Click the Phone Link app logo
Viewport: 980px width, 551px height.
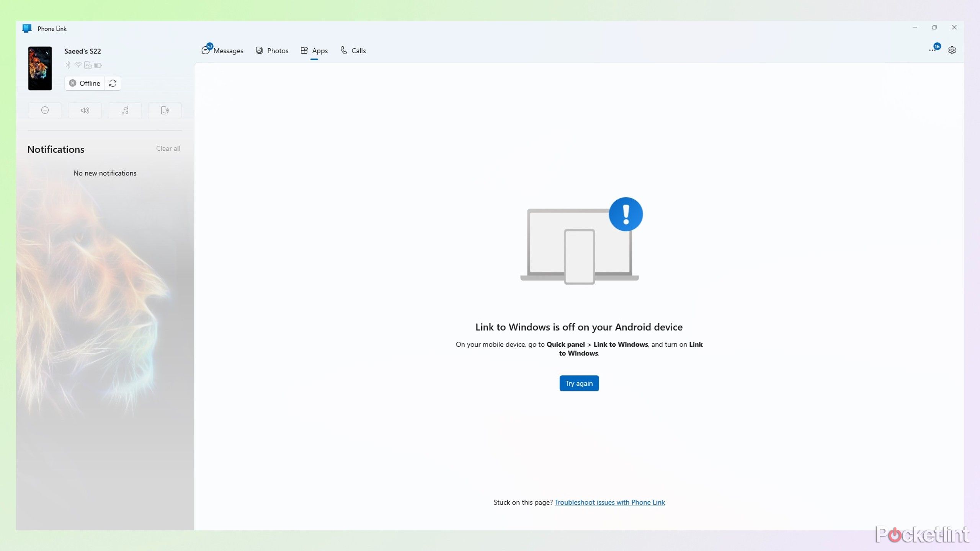27,28
